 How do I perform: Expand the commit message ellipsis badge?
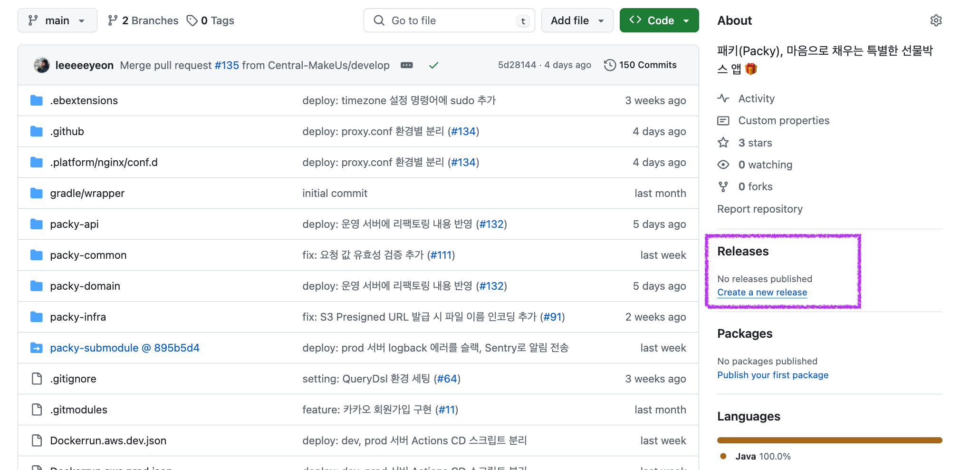click(406, 65)
